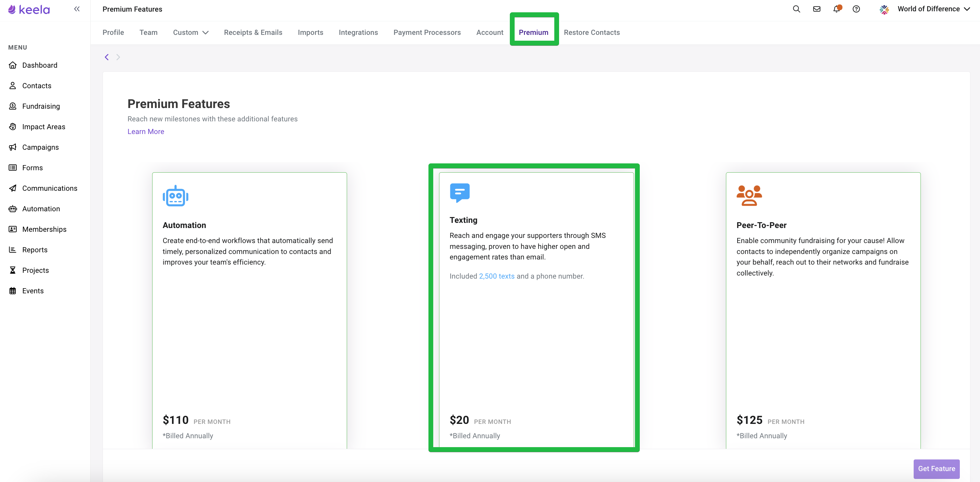Click the $20 per month price
The width and height of the screenshot is (980, 482).
point(480,420)
